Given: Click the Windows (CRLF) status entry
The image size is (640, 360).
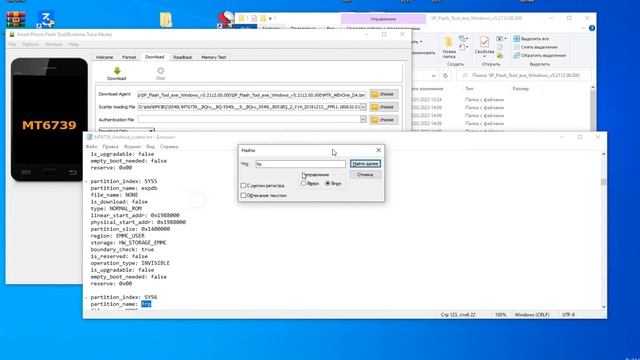Looking at the screenshot, I should click(532, 315).
